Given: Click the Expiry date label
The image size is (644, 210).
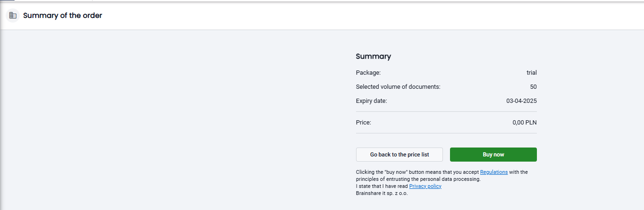Looking at the screenshot, I should click(x=372, y=101).
